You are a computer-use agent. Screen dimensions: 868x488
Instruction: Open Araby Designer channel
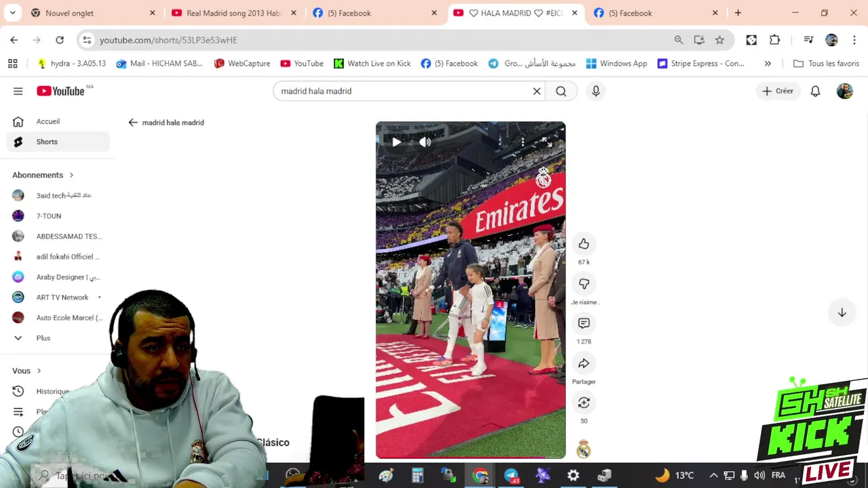click(x=58, y=277)
